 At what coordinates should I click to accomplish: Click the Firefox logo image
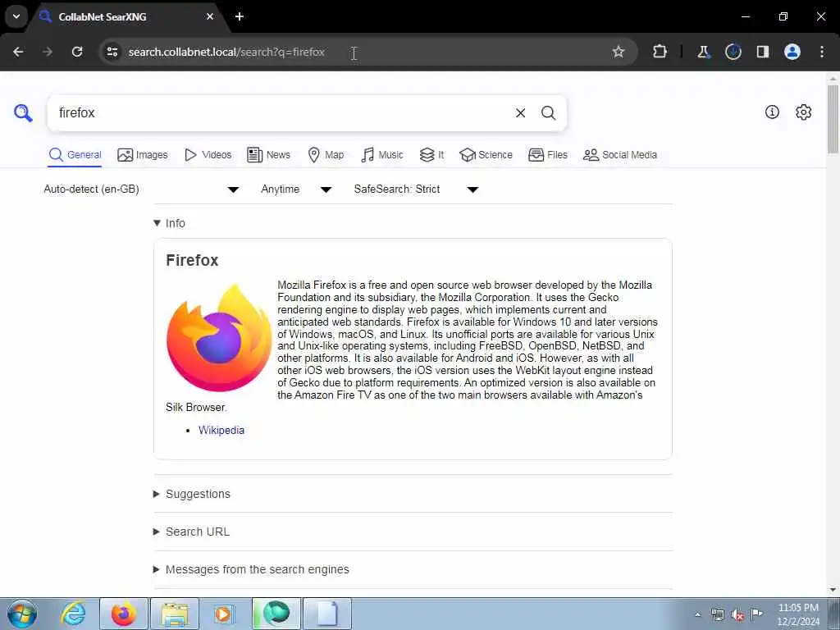(219, 337)
